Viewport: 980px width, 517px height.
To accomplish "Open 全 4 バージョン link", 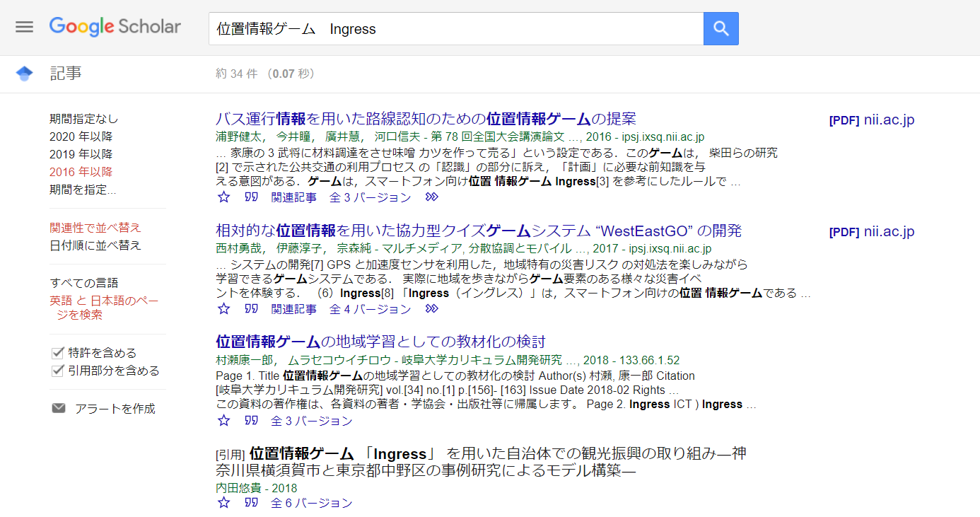I will [x=371, y=310].
